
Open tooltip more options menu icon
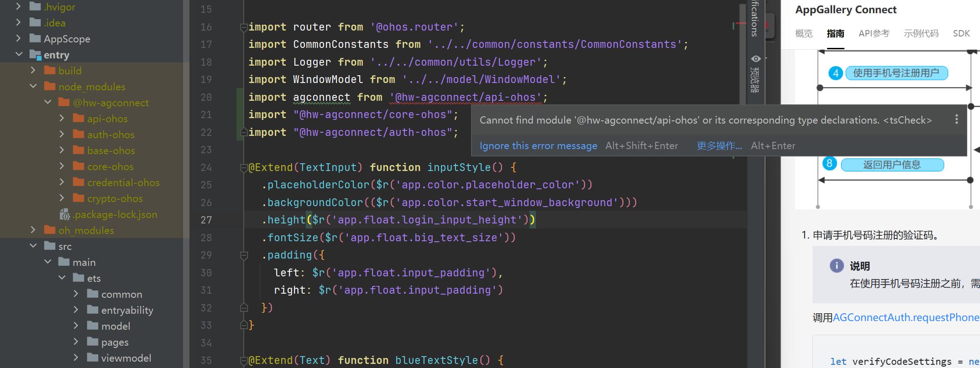956,119
